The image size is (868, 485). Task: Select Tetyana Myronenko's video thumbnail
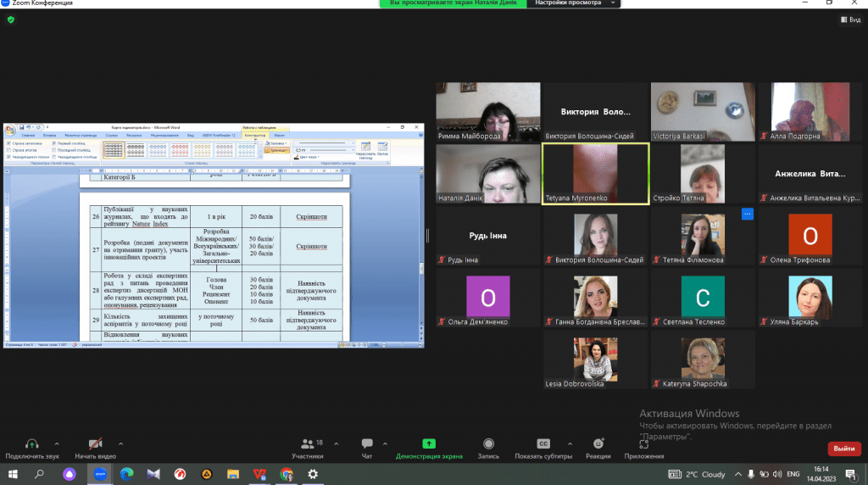pos(595,173)
